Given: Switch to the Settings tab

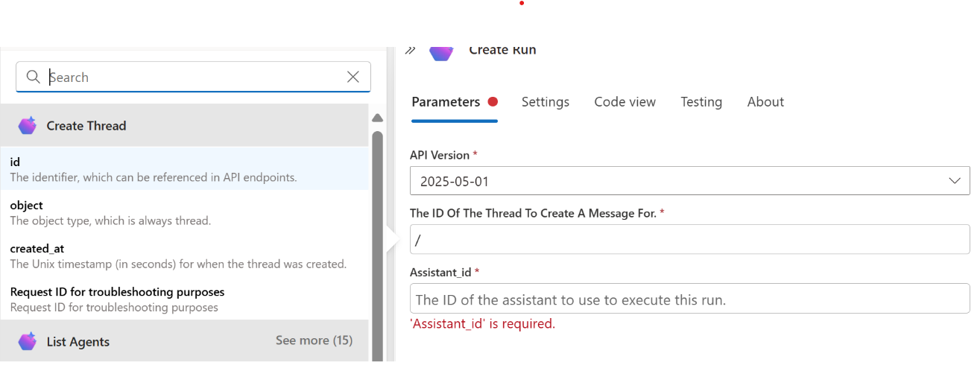Looking at the screenshot, I should (545, 102).
